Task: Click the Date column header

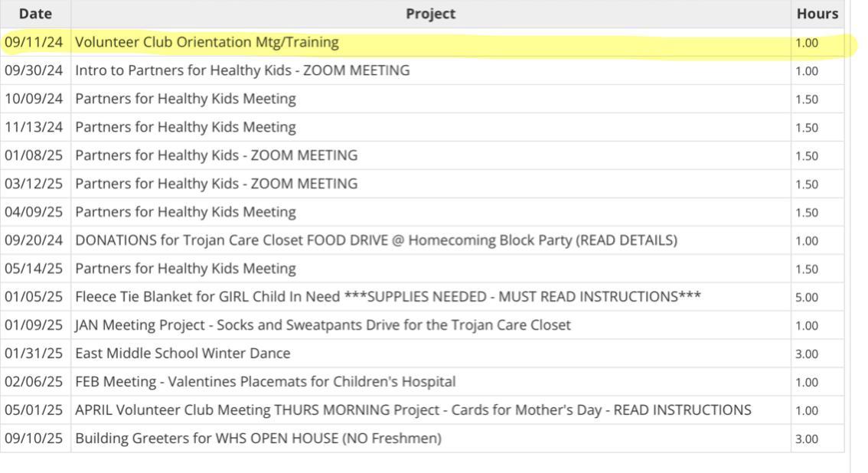Action: (35, 14)
